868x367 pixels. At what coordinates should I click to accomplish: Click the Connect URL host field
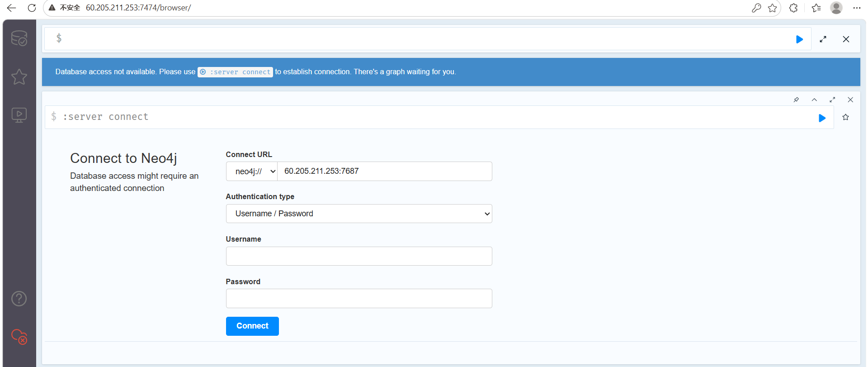(385, 172)
